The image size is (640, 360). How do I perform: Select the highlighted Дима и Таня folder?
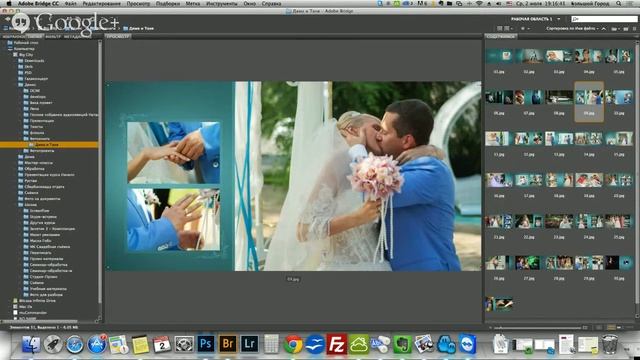(49, 144)
